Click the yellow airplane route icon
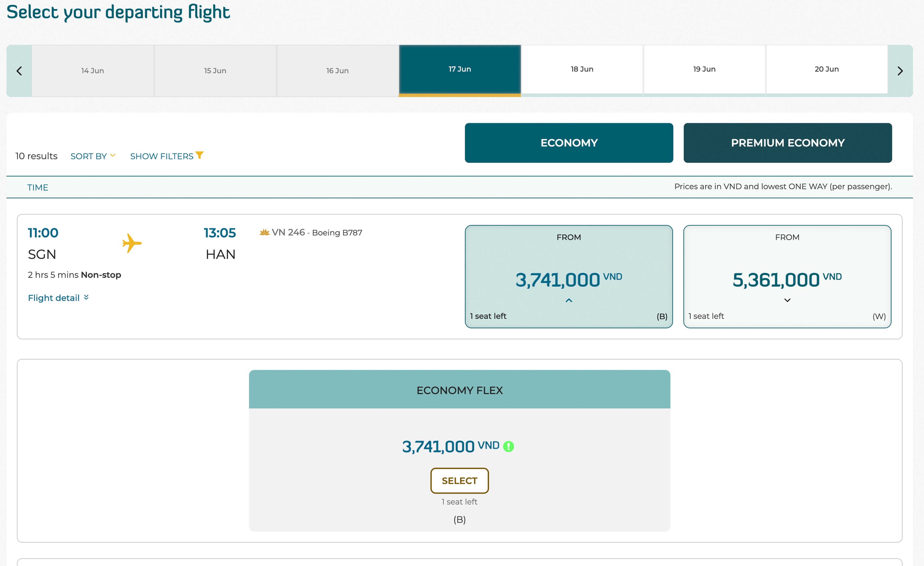 (x=132, y=243)
